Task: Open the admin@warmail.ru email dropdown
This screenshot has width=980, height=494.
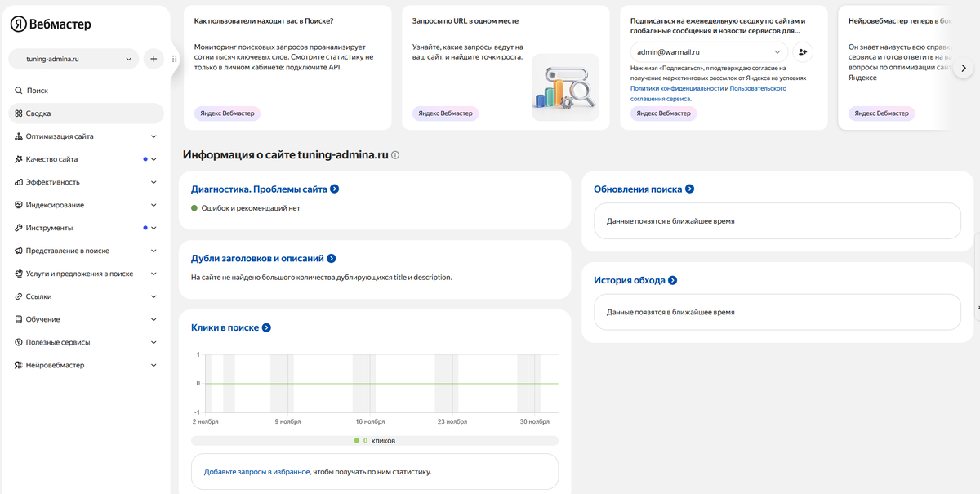Action: point(708,52)
